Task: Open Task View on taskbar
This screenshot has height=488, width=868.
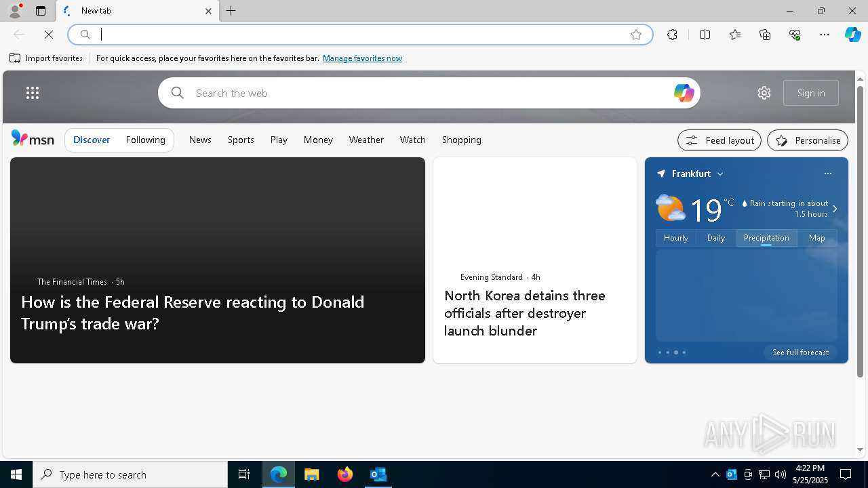Action: coord(244,474)
